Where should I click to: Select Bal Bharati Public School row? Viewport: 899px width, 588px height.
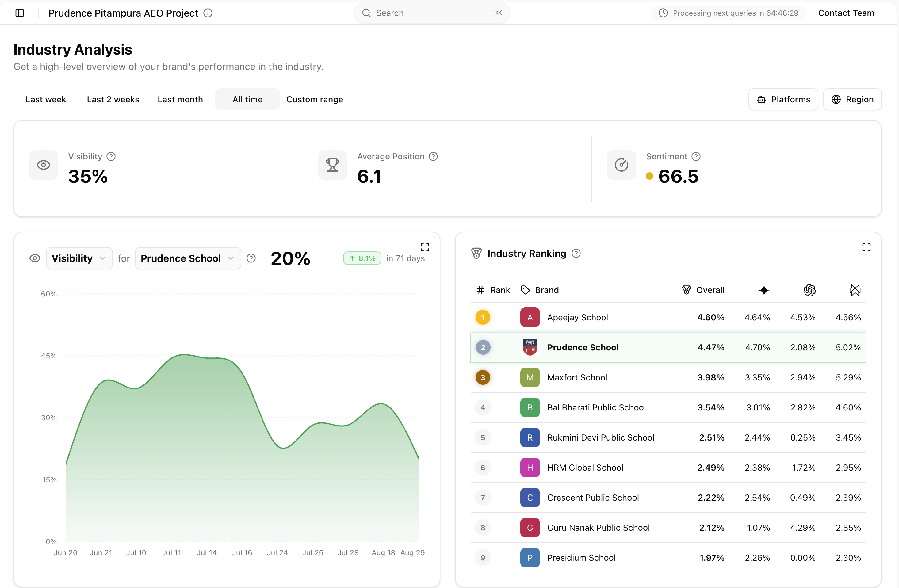[668, 407]
